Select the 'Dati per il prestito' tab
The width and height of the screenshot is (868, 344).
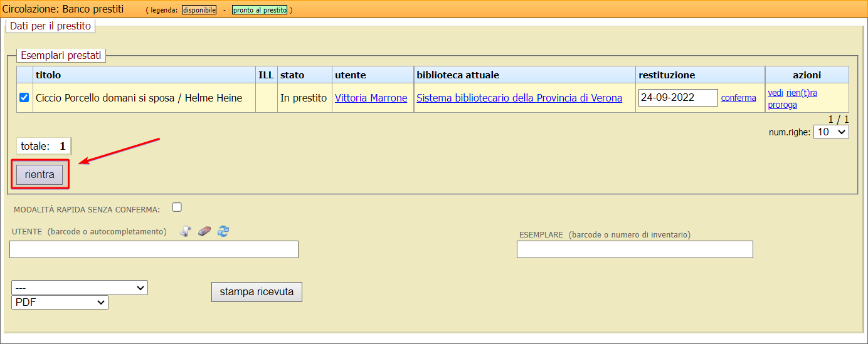pyautogui.click(x=50, y=26)
